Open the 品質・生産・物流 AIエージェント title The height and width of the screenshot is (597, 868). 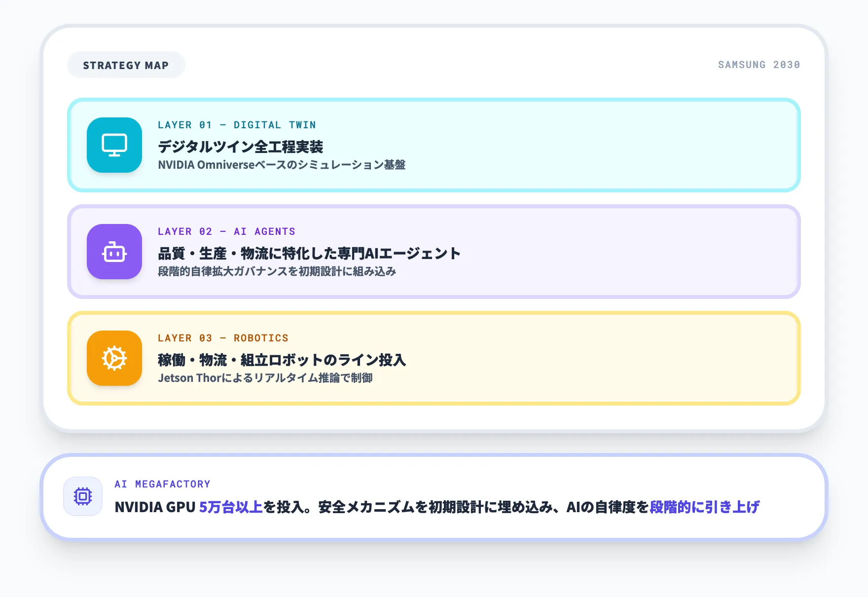click(309, 253)
